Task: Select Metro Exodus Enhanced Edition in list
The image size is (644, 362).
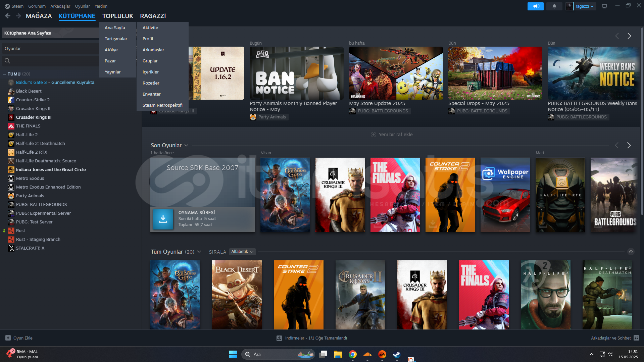Action: click(x=48, y=187)
